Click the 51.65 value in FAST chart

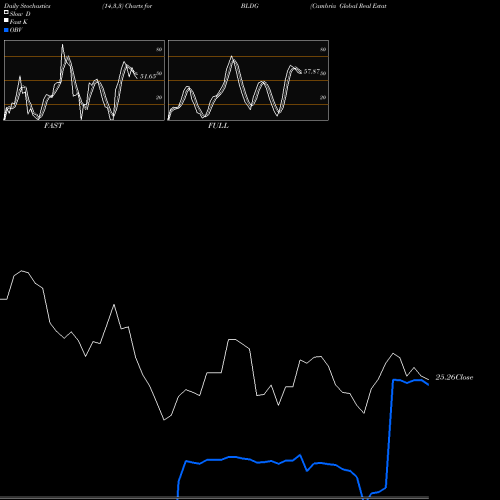coord(148,76)
